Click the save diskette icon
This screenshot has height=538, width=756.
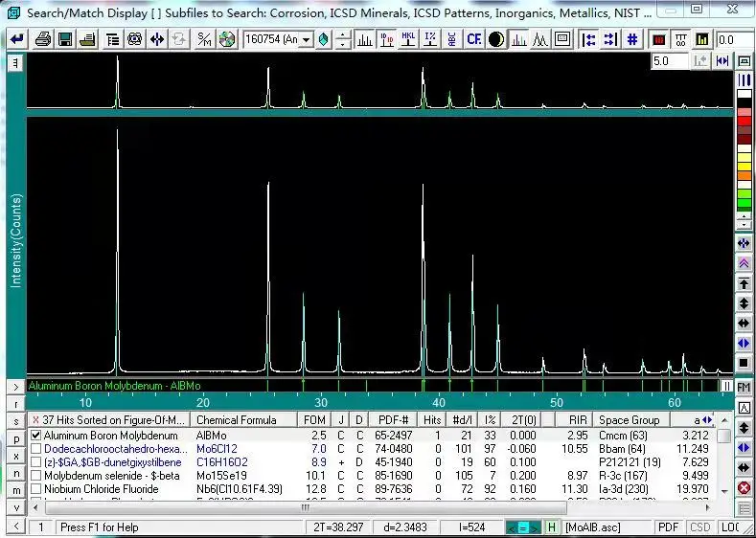(x=65, y=39)
